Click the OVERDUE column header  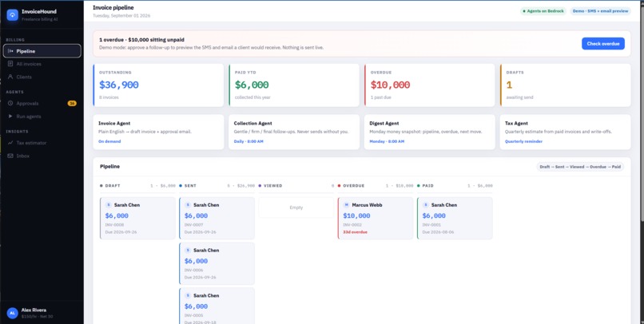coord(376,186)
